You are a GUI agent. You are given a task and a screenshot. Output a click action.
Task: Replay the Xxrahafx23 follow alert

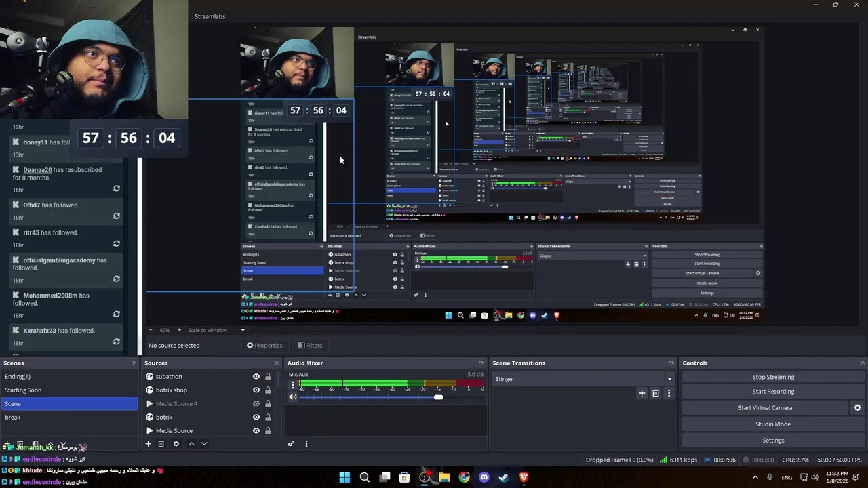tap(117, 342)
